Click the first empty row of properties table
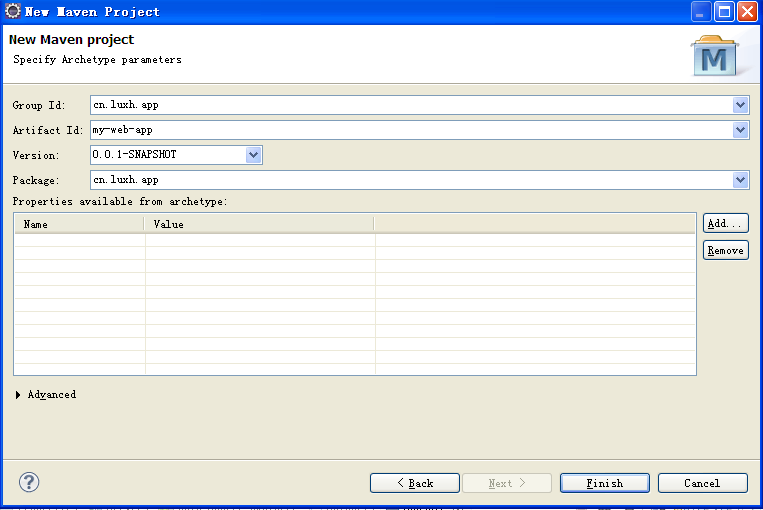763x510 pixels. tap(355, 240)
